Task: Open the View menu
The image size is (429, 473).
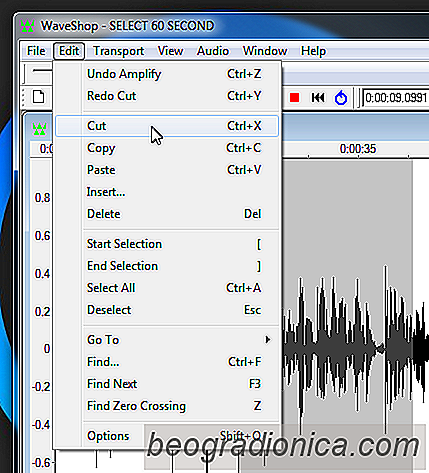Action: pos(170,51)
